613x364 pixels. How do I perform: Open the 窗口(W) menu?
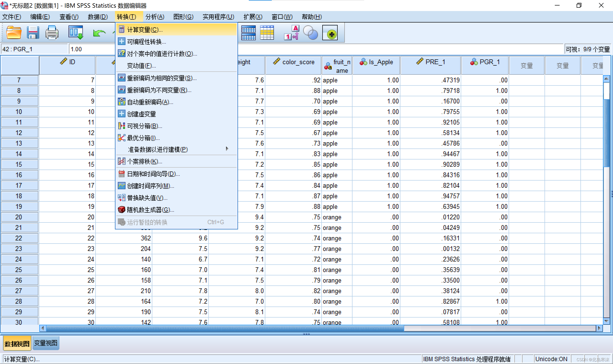(282, 17)
